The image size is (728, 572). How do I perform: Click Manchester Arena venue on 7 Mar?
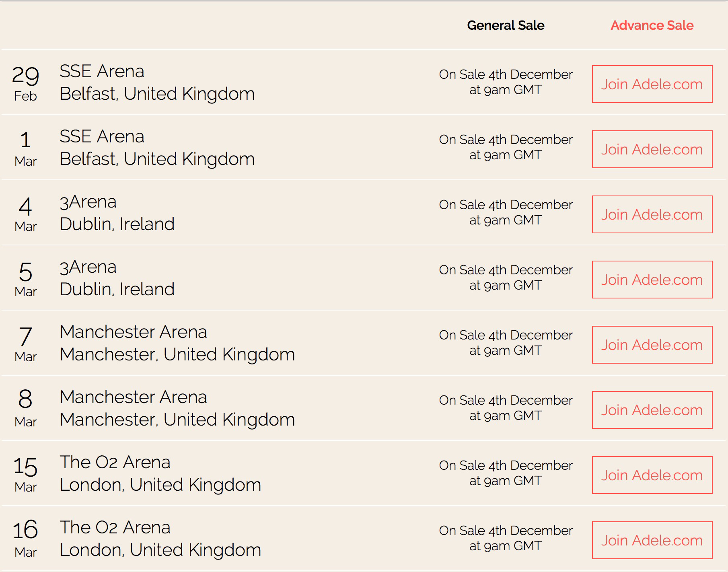click(133, 332)
